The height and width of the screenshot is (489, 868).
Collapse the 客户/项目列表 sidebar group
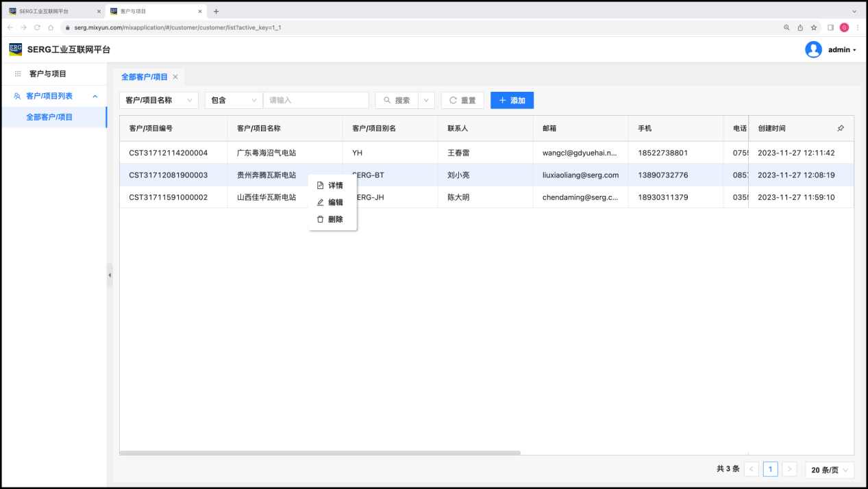tap(95, 96)
